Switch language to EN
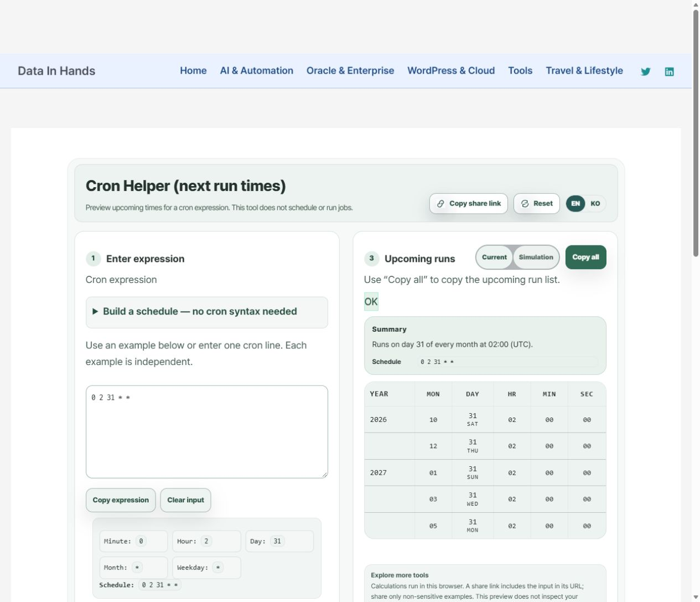The width and height of the screenshot is (700, 602). tap(575, 203)
